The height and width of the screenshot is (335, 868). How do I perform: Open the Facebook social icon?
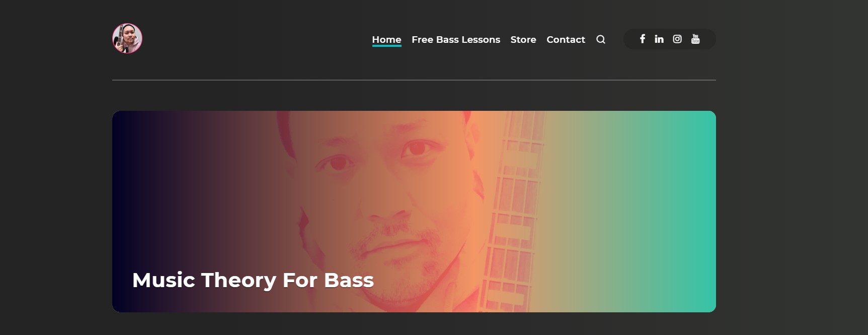pos(642,39)
